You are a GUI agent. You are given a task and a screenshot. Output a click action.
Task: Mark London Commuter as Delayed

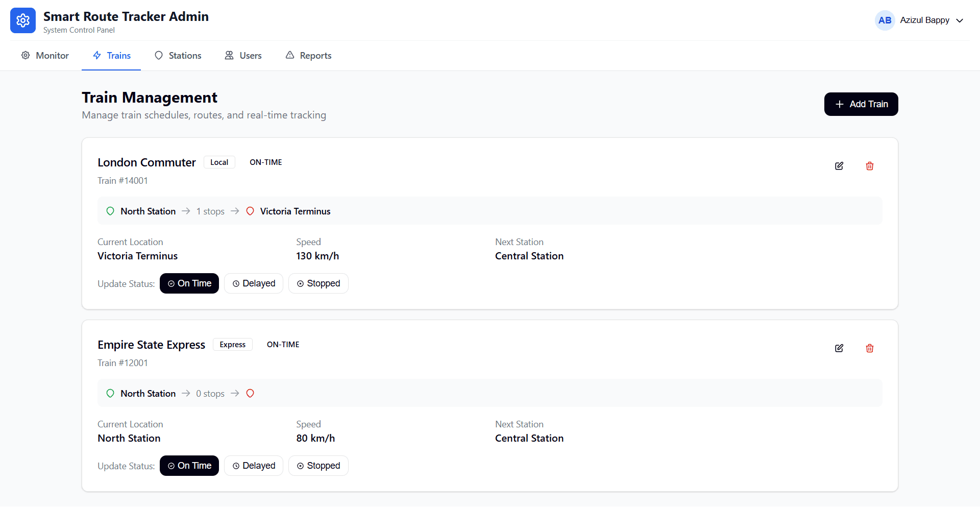254,283
